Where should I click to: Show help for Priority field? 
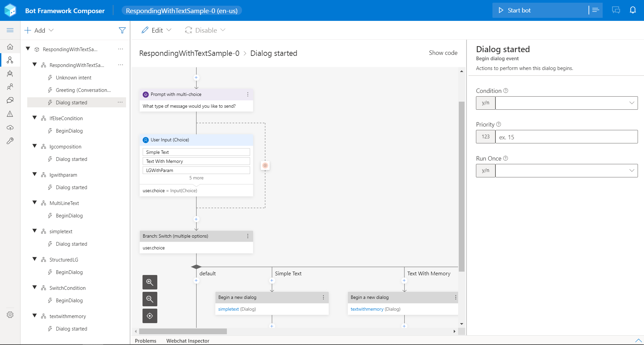coord(499,124)
